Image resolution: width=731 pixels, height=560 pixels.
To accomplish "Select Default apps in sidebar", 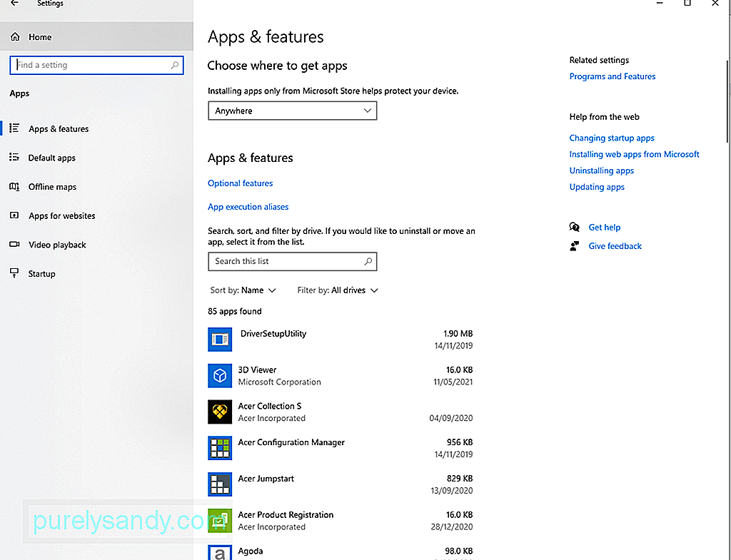I will (96, 158).
